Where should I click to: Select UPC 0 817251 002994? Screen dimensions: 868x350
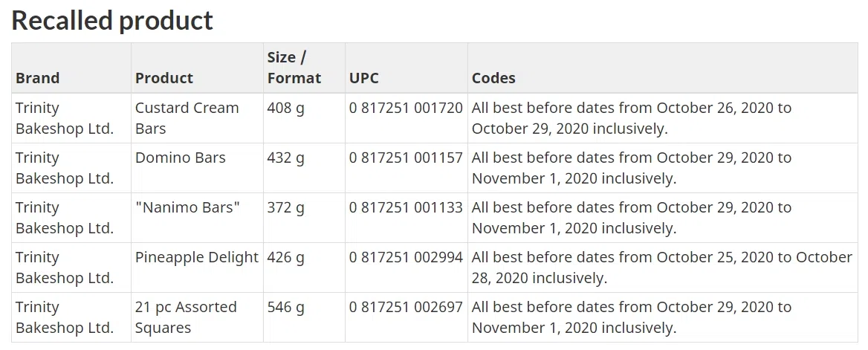tap(406, 257)
